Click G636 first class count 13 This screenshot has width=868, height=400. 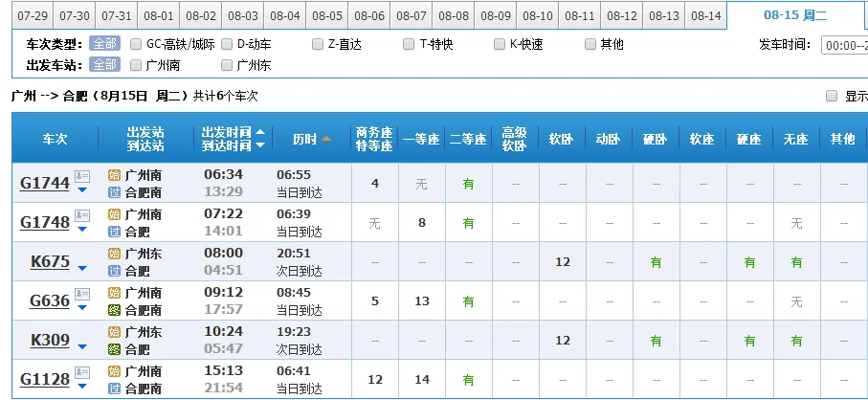pos(422,301)
